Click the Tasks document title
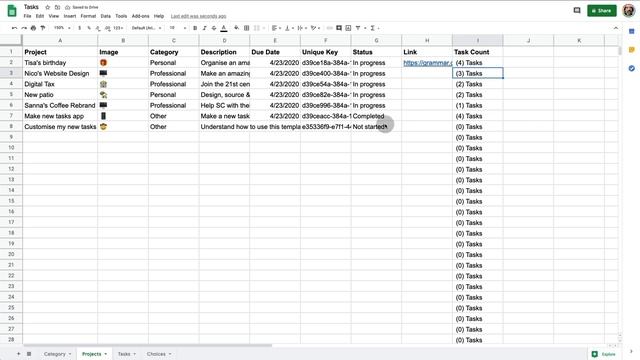640x360 pixels. [31, 7]
